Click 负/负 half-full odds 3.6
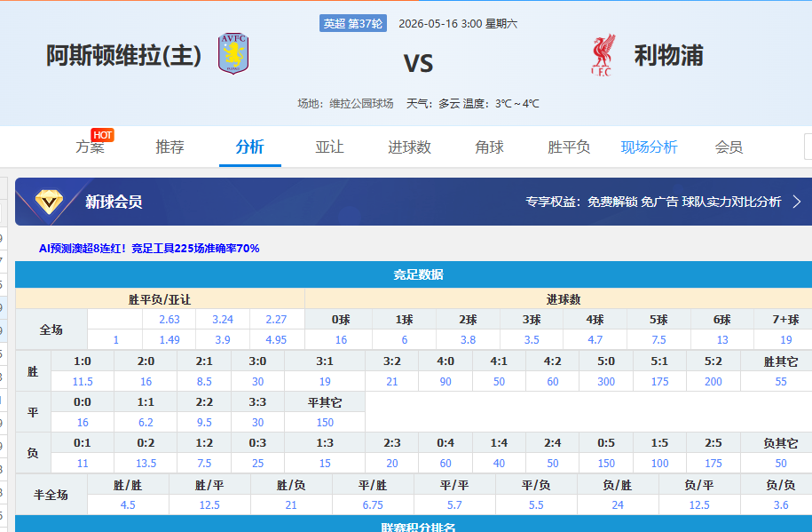 [x=781, y=505]
